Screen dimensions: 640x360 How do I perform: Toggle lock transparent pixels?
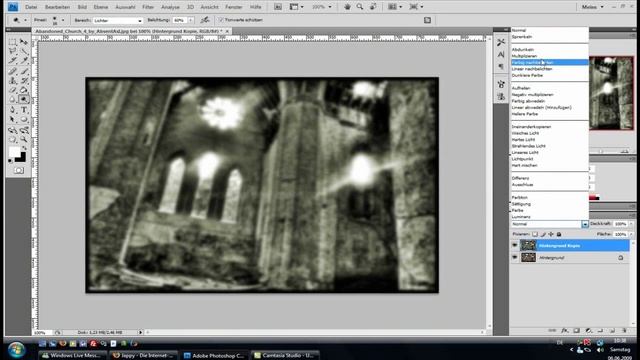point(535,234)
